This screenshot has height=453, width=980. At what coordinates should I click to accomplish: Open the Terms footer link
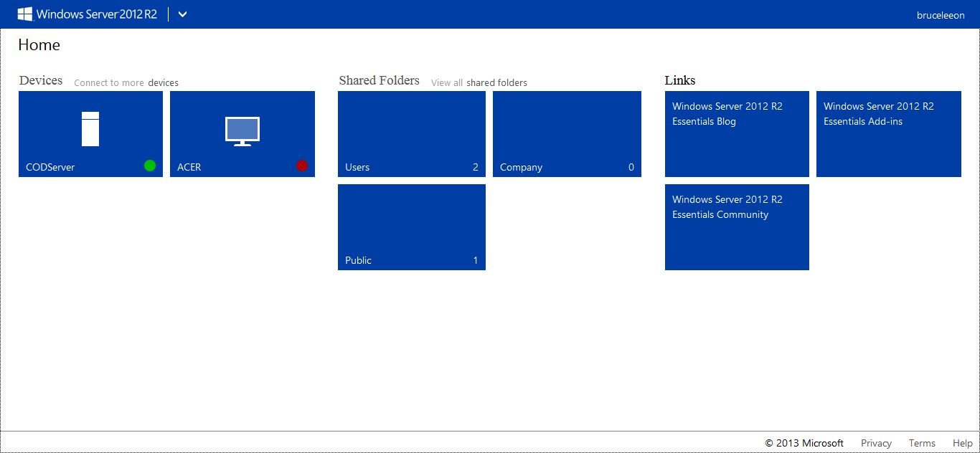point(922,443)
